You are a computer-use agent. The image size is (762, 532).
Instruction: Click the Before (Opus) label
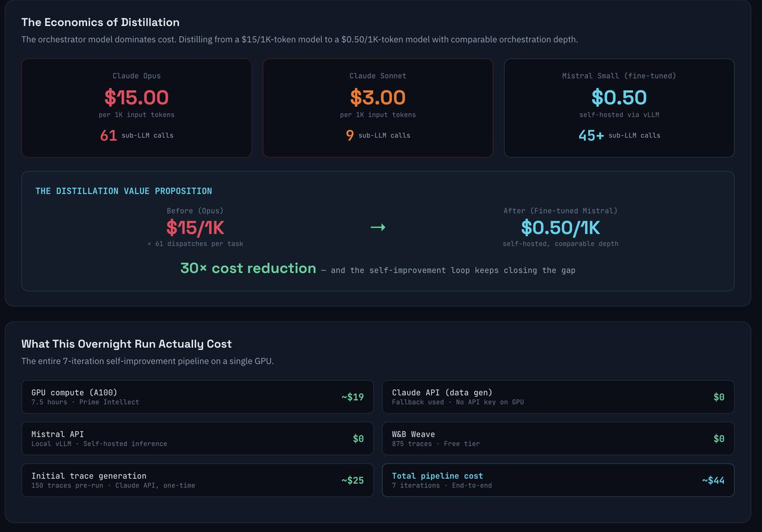pos(195,211)
